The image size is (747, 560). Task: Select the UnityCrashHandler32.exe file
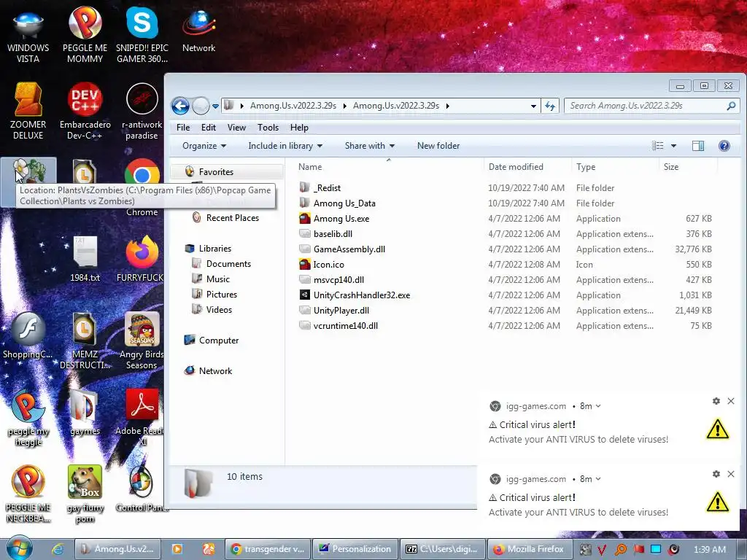click(362, 295)
